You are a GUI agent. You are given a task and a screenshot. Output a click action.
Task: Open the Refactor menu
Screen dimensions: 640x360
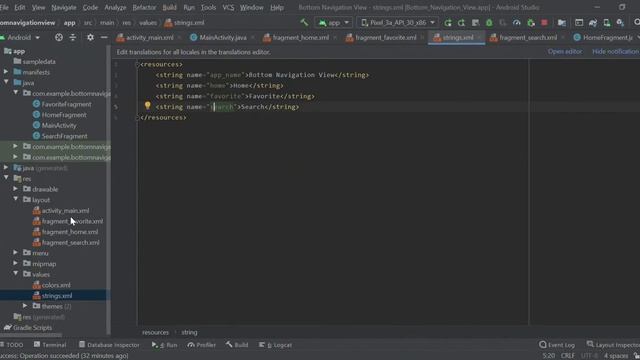point(144,7)
